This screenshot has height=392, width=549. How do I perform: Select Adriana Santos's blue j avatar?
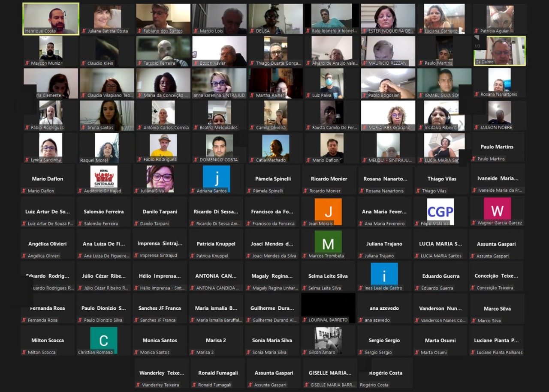pyautogui.click(x=217, y=177)
